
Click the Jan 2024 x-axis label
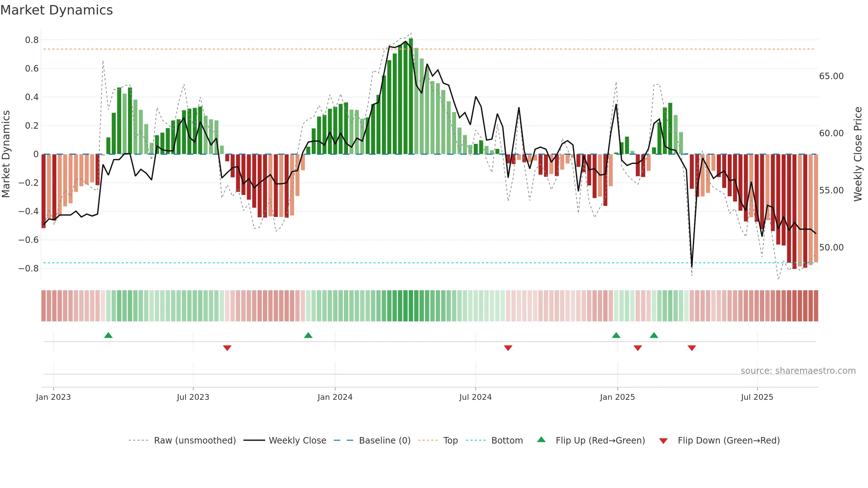point(335,397)
